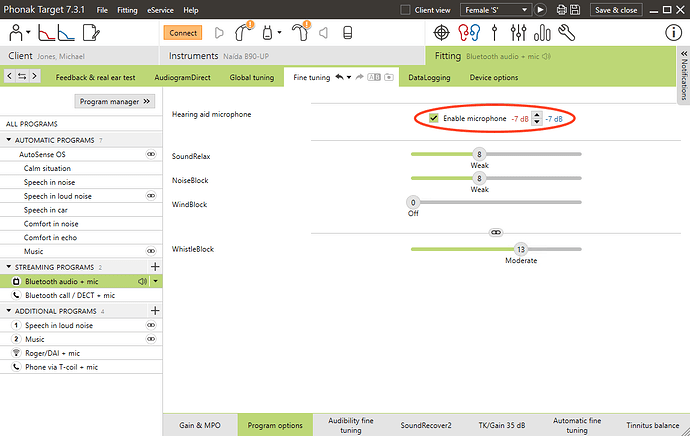Toggle link icon on automatic Speech in loud noise
The height and width of the screenshot is (436, 690).
click(151, 195)
